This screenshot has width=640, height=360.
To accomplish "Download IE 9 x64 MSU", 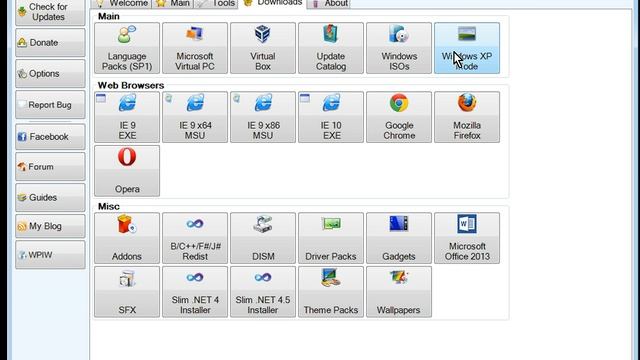I will pos(195,117).
